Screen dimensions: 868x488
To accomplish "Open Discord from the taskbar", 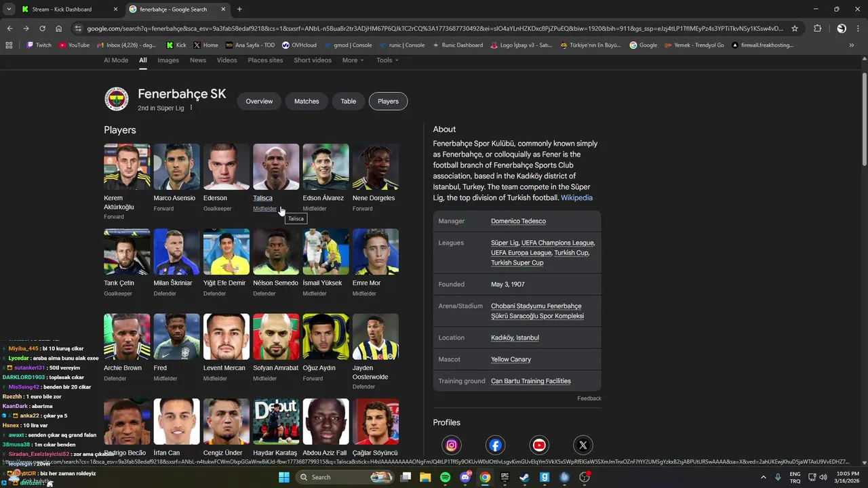I will (465, 477).
